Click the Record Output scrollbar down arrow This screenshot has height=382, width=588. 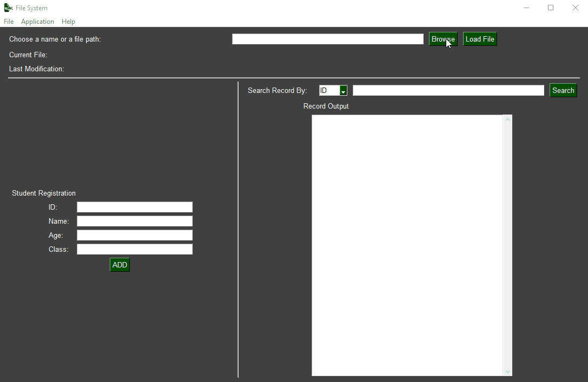pos(507,372)
